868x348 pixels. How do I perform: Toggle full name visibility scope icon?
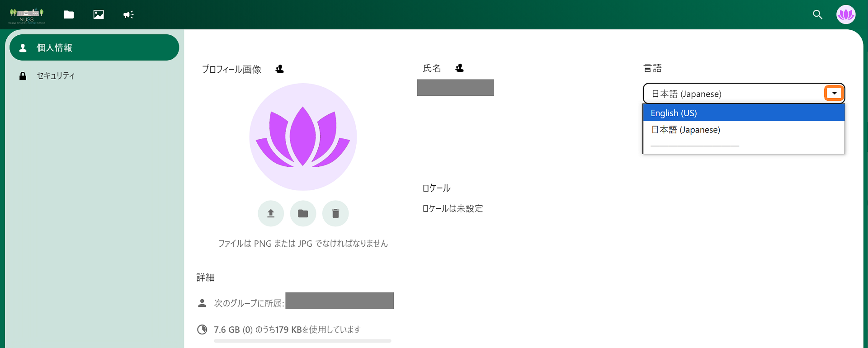pos(459,68)
